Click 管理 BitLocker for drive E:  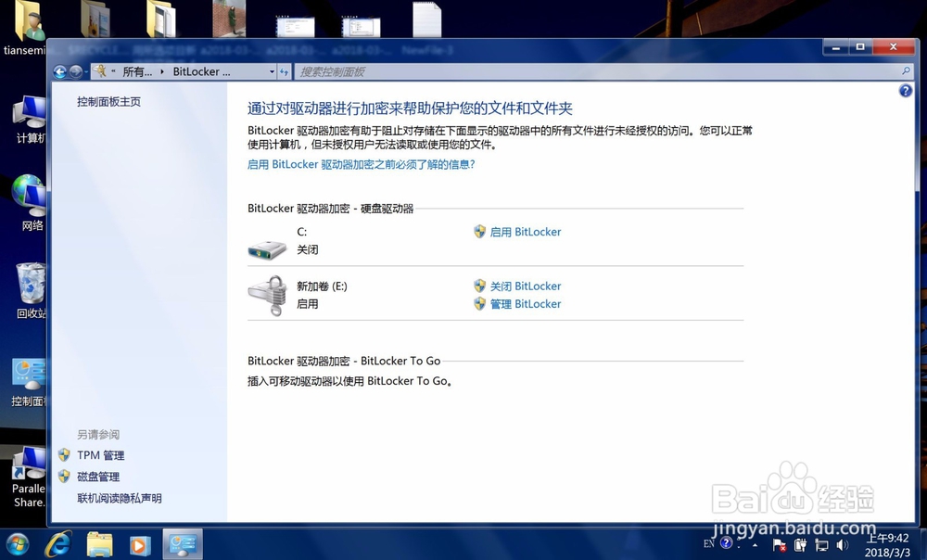[525, 304]
